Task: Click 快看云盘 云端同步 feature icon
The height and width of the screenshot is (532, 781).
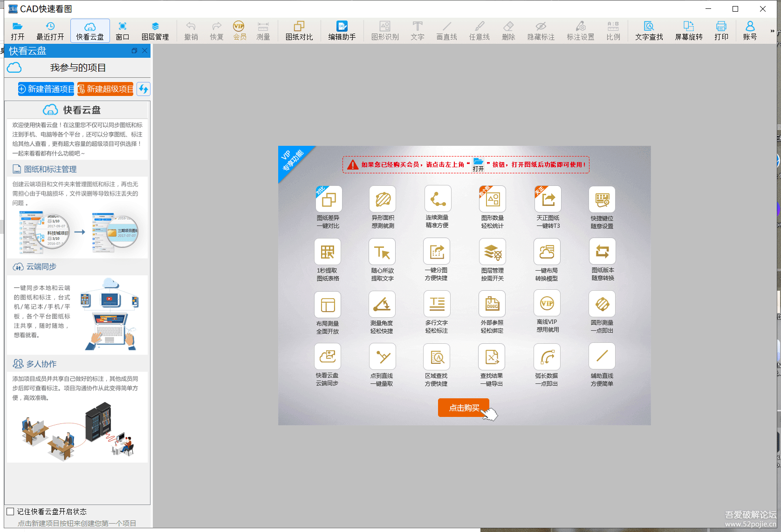Action: pyautogui.click(x=328, y=357)
